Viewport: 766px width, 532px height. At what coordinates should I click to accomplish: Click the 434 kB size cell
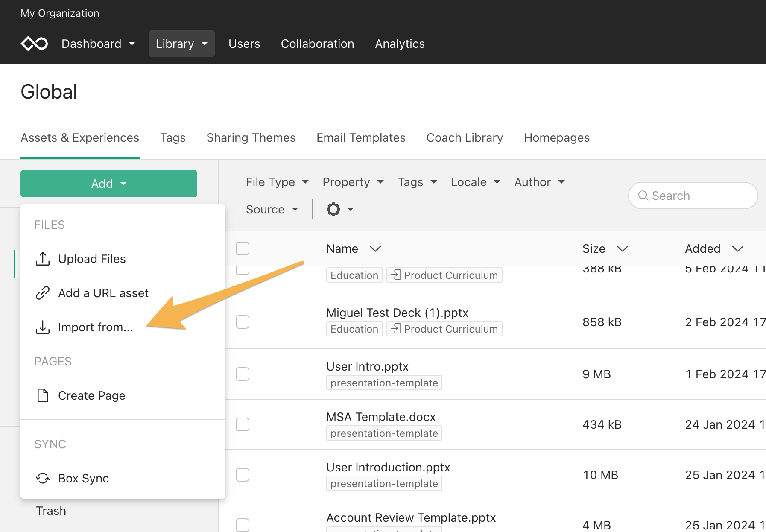pos(602,424)
